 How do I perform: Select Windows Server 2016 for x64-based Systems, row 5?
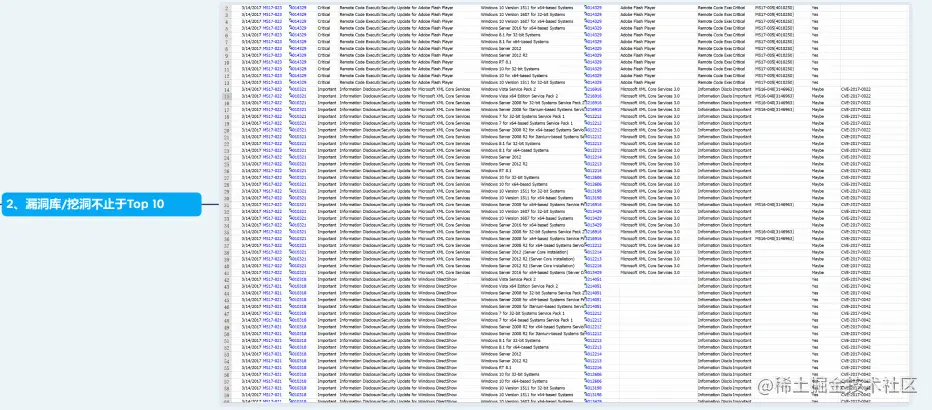[x=523, y=28]
